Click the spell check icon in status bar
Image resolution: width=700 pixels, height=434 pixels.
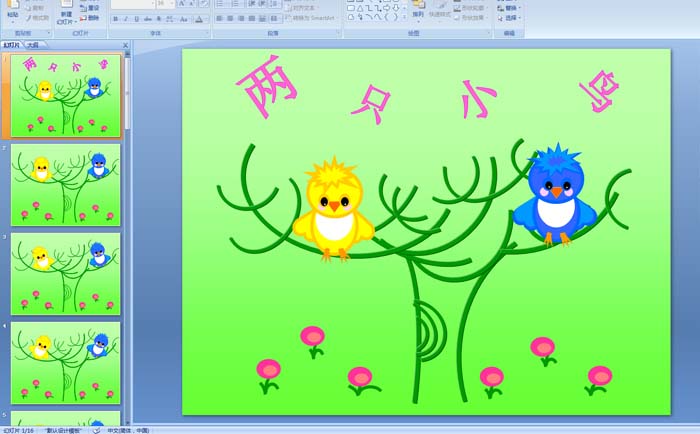tap(96, 430)
